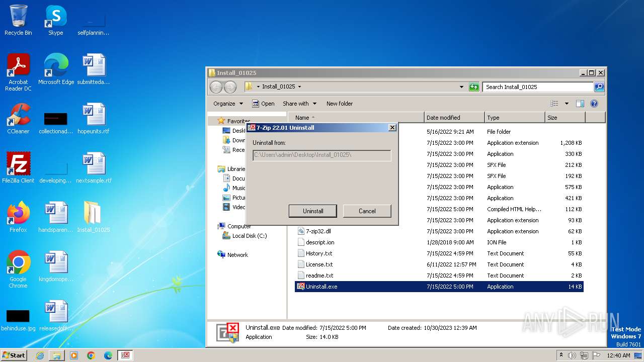Expand Install_01025 breadcrumb arrow
Image resolution: width=644 pixels, height=362 pixels.
click(299, 87)
